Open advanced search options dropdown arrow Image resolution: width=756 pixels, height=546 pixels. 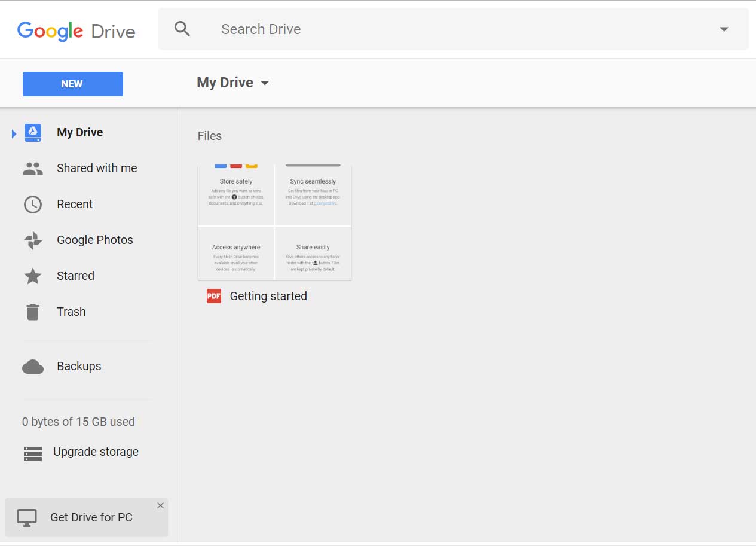coord(723,28)
